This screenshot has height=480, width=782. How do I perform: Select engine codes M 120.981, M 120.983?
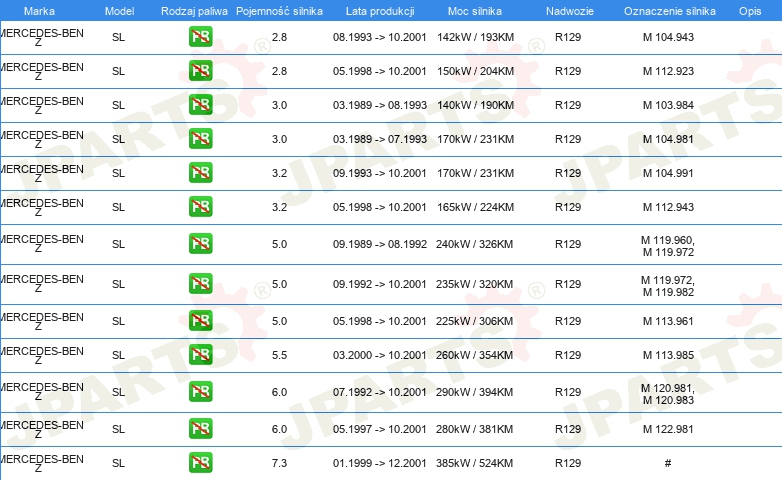(x=668, y=394)
